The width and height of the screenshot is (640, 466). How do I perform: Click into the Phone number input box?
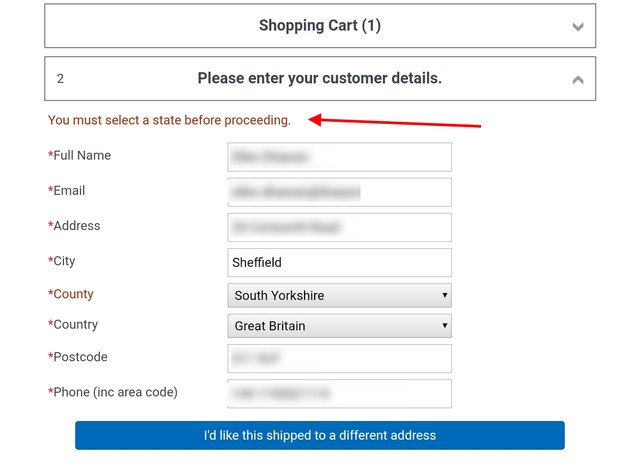pos(339,393)
